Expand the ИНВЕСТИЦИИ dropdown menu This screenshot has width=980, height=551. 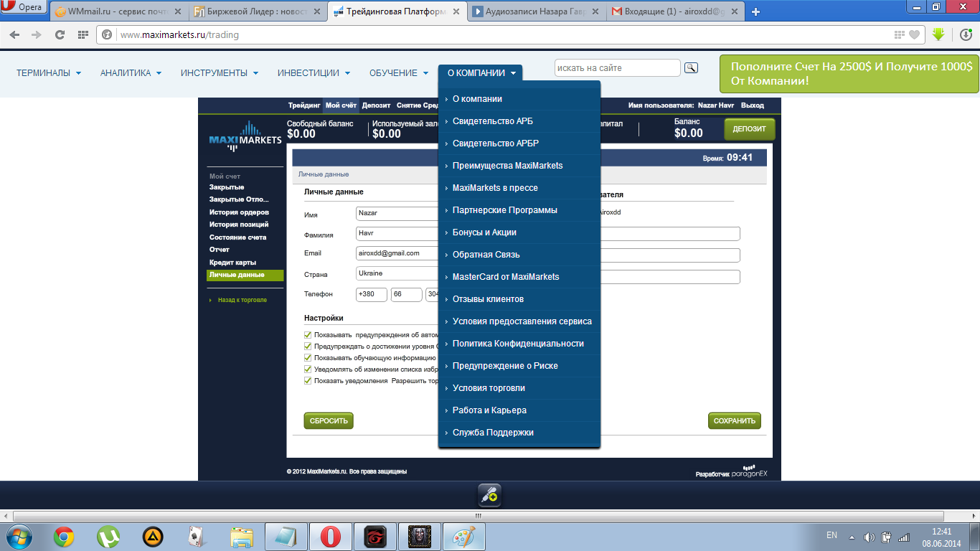[x=314, y=72]
